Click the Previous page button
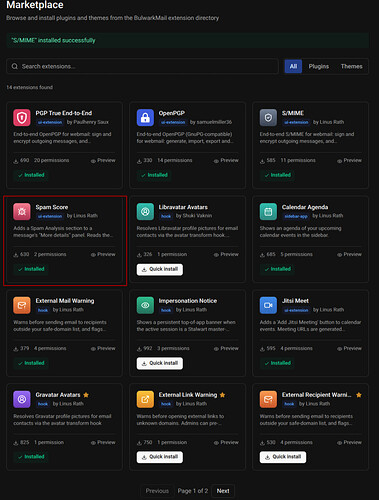379x500 pixels. click(157, 491)
